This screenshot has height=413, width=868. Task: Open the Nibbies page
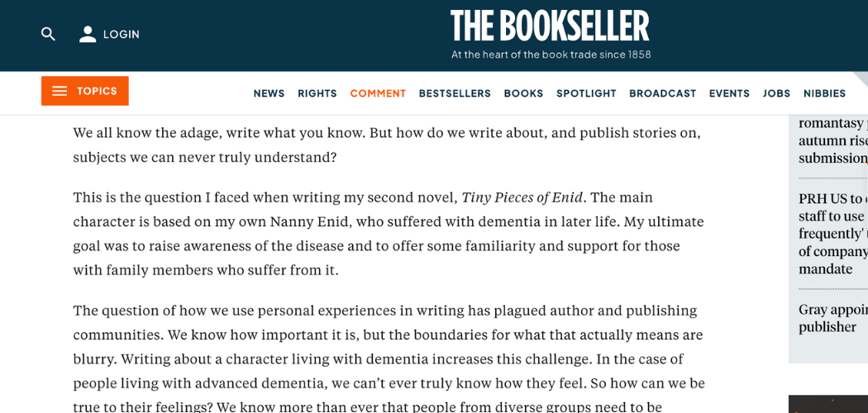pyautogui.click(x=824, y=93)
